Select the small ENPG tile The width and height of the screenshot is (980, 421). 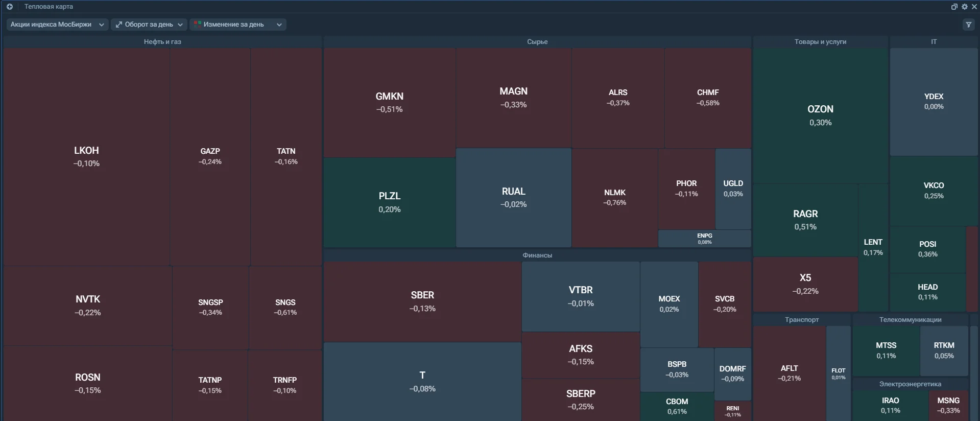pyautogui.click(x=705, y=239)
